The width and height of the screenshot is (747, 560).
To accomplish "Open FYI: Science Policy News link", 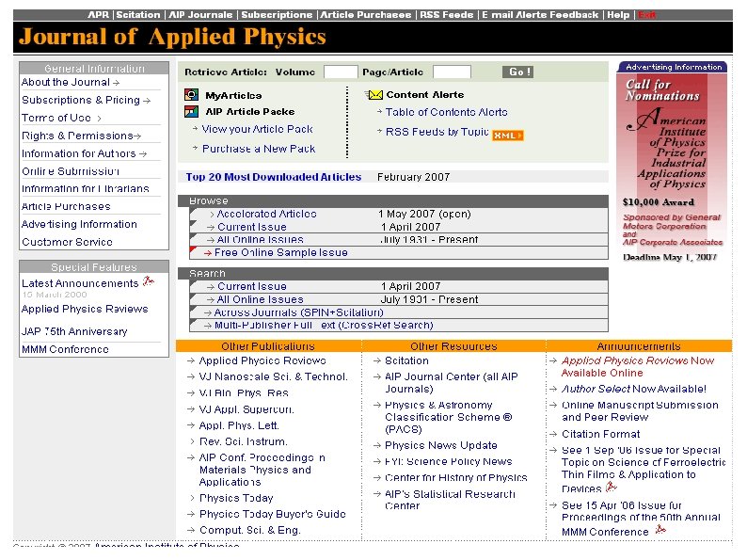I will 449,461.
